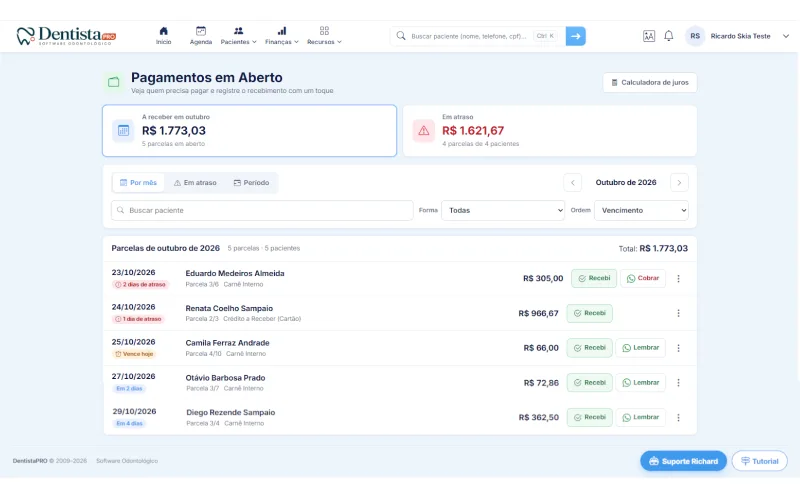Image resolution: width=800 pixels, height=500 pixels.
Task: Open more options for Camila Ferraz Andrade
Action: [678, 348]
